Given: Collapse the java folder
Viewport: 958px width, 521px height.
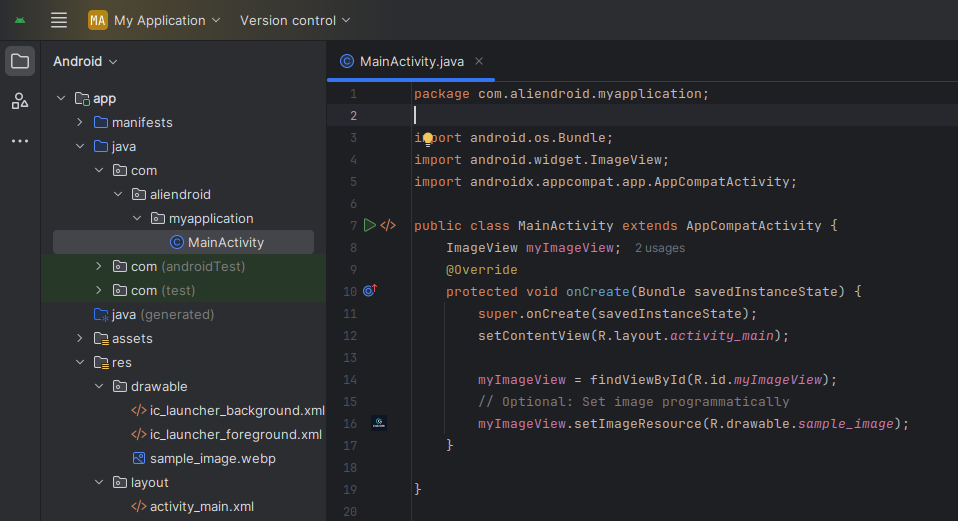Looking at the screenshot, I should [79, 147].
